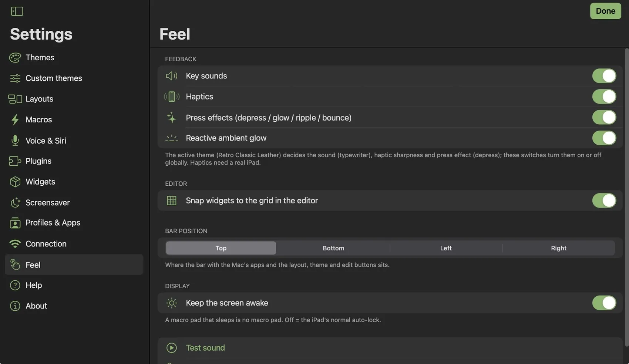Viewport: 629px width, 364px height.
Task: Switch off Reactive ambient glow
Action: pos(604,138)
